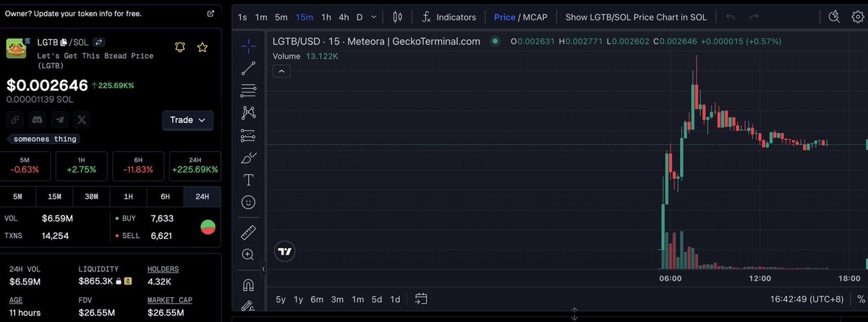Image resolution: width=868 pixels, height=322 pixels.
Task: Activate the zoom in tool
Action: coord(248,255)
